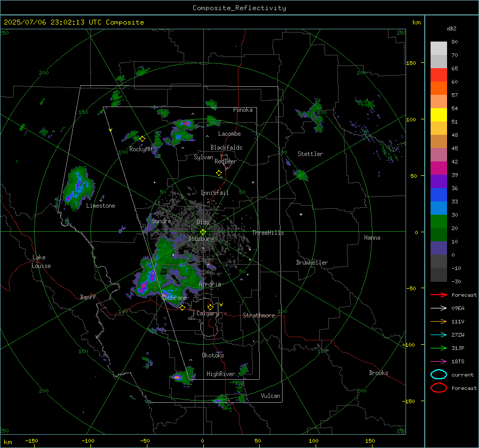Click the Strathmore label on the map

[x=259, y=315]
